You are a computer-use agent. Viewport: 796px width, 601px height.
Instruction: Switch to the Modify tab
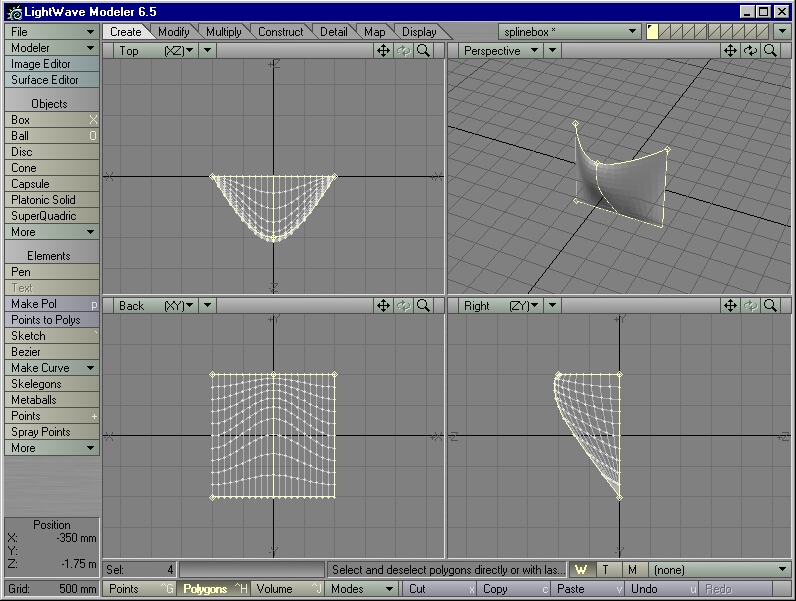pyautogui.click(x=174, y=32)
